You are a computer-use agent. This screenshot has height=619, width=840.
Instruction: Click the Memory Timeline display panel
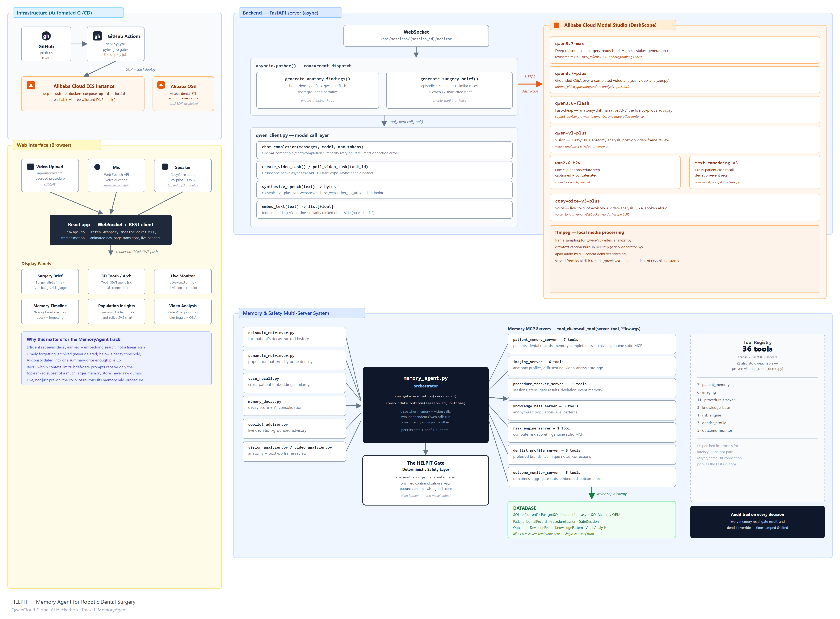[x=50, y=311]
